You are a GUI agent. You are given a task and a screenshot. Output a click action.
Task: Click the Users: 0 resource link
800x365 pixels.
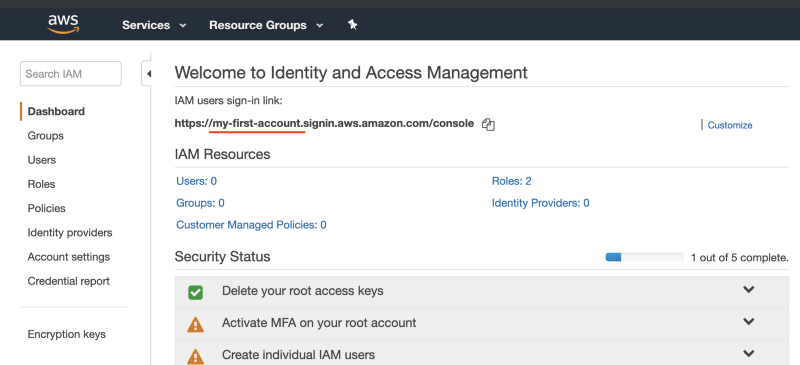196,181
